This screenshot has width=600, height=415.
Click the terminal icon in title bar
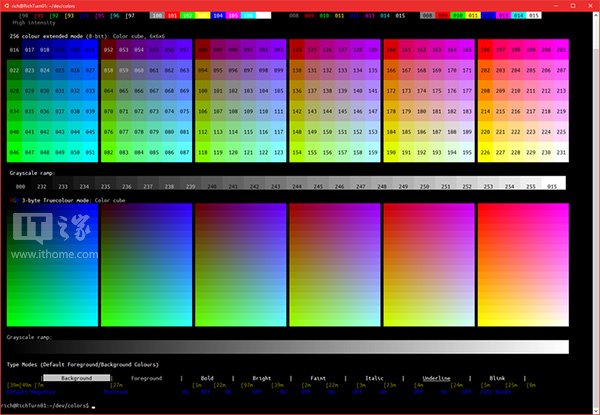tap(6, 5)
